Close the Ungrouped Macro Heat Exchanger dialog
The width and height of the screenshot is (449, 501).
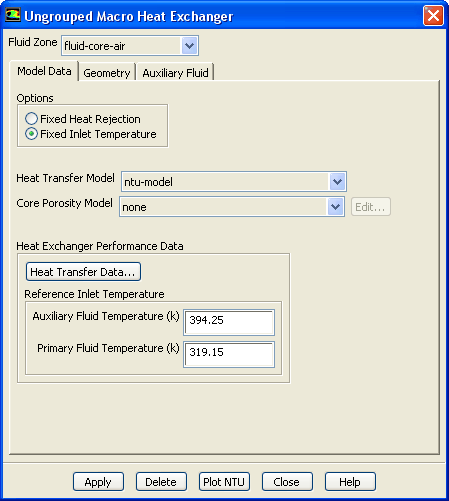point(433,16)
